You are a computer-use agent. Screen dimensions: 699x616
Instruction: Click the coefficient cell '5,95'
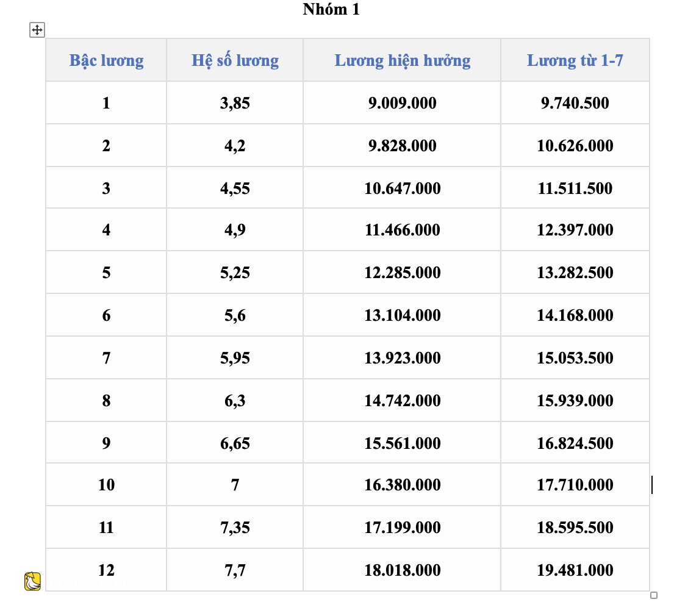pos(235,358)
